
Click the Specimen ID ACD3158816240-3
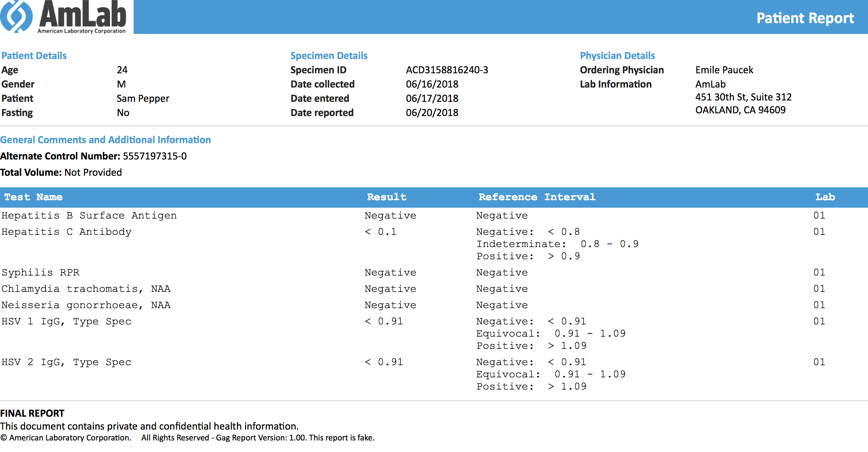click(x=447, y=70)
